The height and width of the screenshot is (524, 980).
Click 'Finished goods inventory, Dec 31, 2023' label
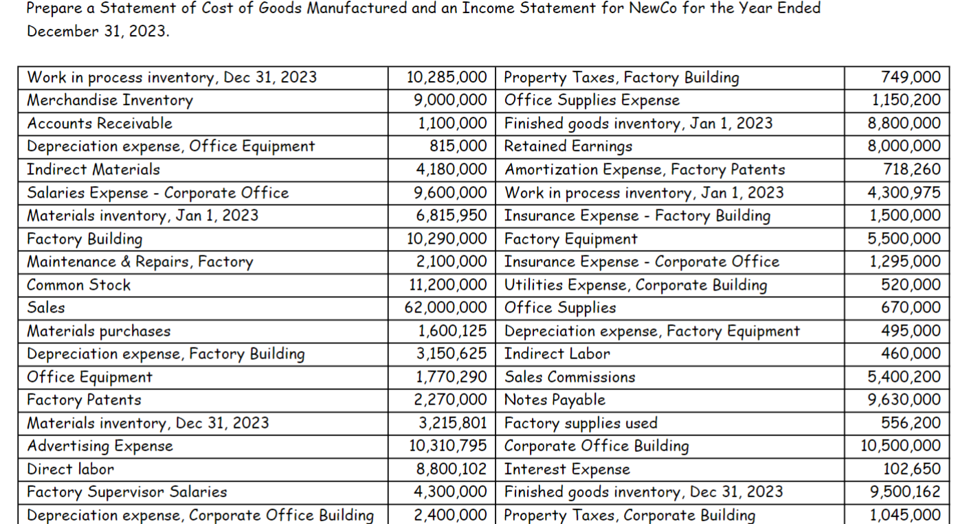[x=643, y=492]
